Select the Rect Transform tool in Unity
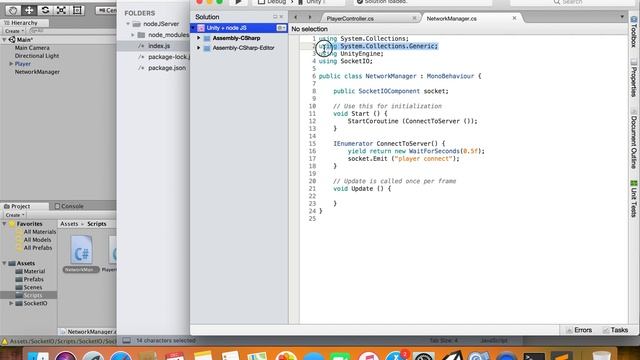The height and width of the screenshot is (360, 640). [x=78, y=10]
